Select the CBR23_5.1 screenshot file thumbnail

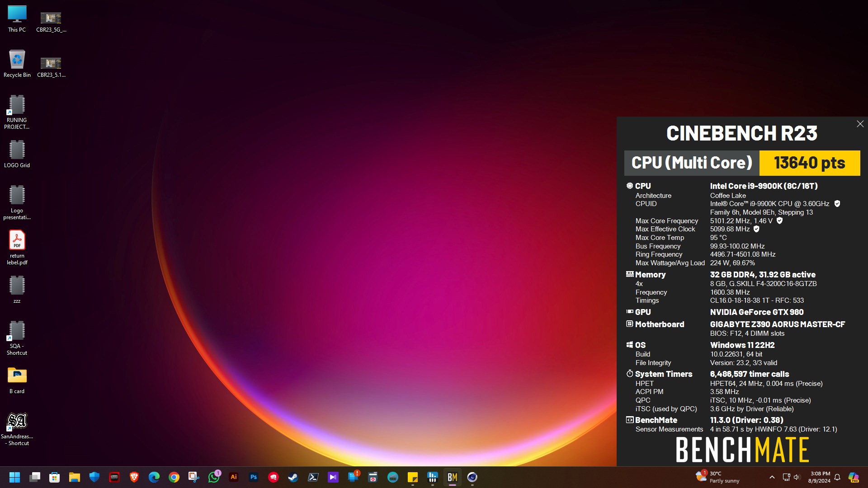click(51, 67)
